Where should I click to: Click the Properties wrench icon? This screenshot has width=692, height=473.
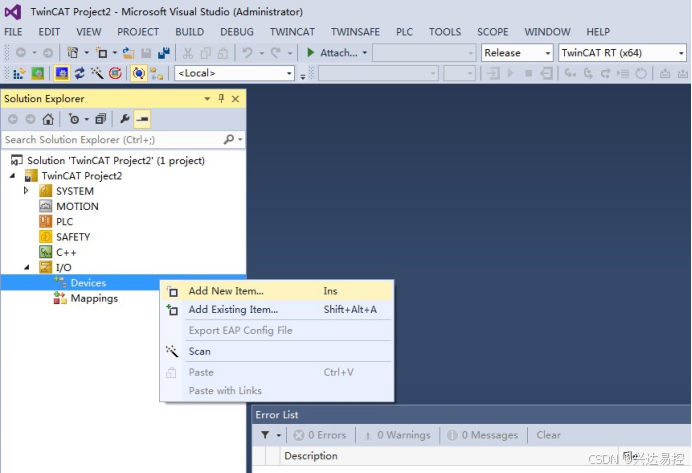[125, 119]
